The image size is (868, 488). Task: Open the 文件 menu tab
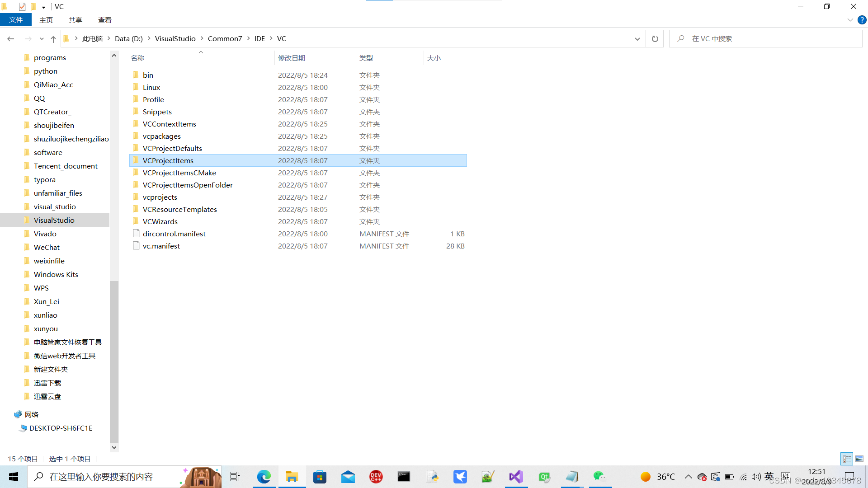(16, 20)
